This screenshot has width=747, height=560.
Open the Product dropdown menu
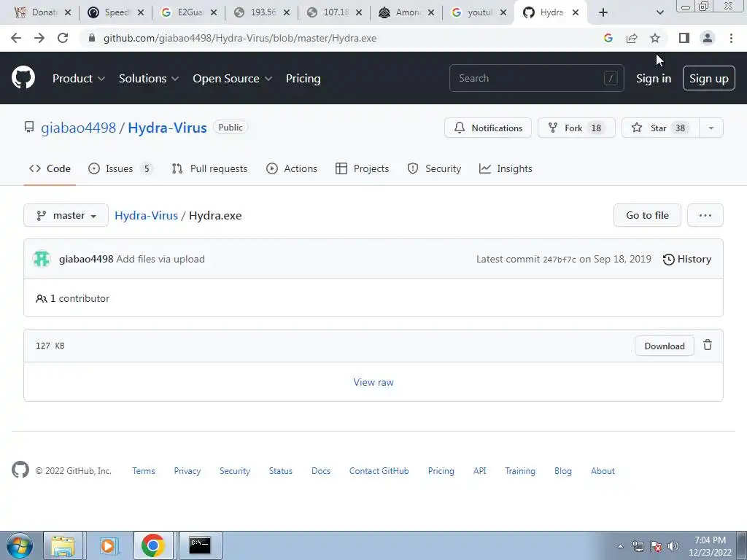(x=79, y=79)
